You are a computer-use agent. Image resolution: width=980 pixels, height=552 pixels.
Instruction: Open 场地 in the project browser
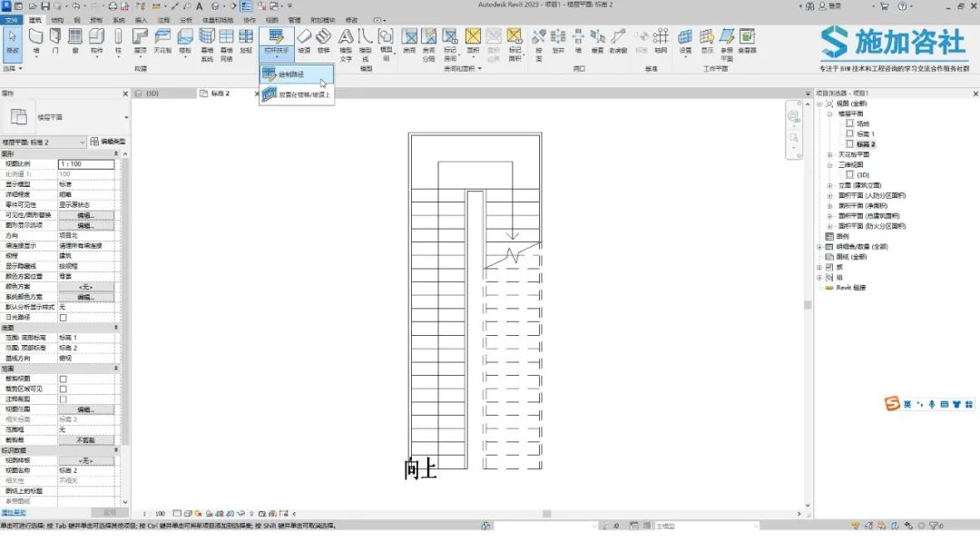pyautogui.click(x=863, y=123)
